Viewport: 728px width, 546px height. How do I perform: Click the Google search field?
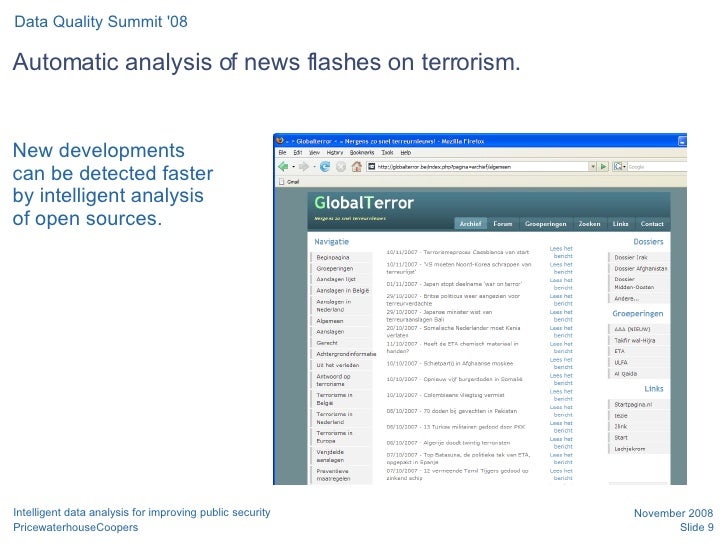(x=656, y=166)
